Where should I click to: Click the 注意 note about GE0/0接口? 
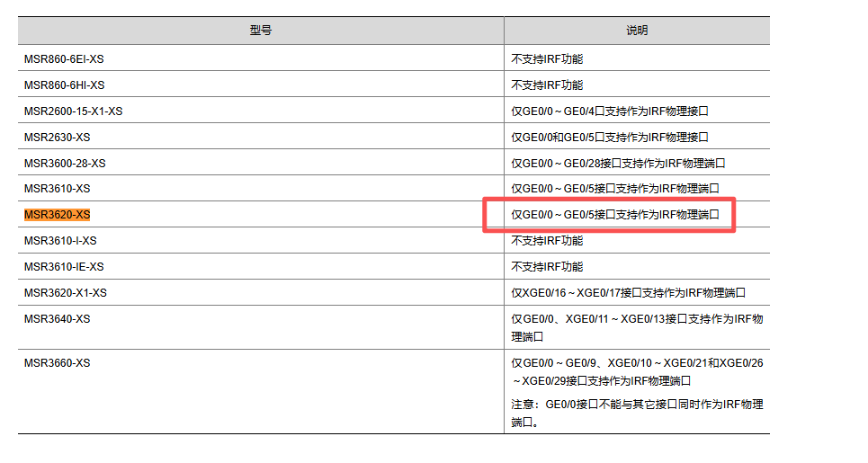(637, 413)
